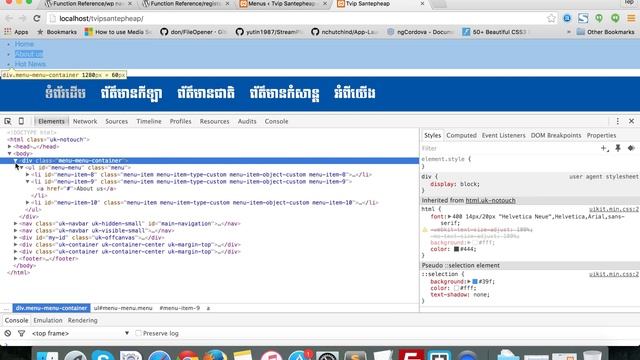This screenshot has height=360, width=640.
Task: Open the nchutchind/App-La… bookmark
Action: click(345, 32)
